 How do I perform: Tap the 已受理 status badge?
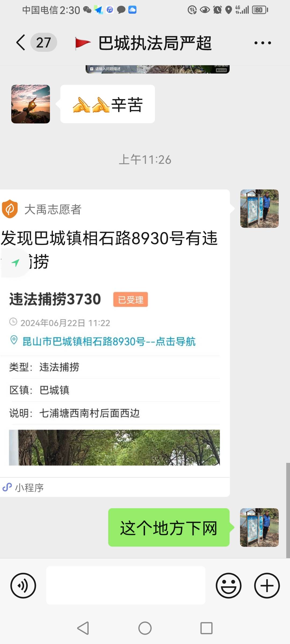(x=130, y=299)
